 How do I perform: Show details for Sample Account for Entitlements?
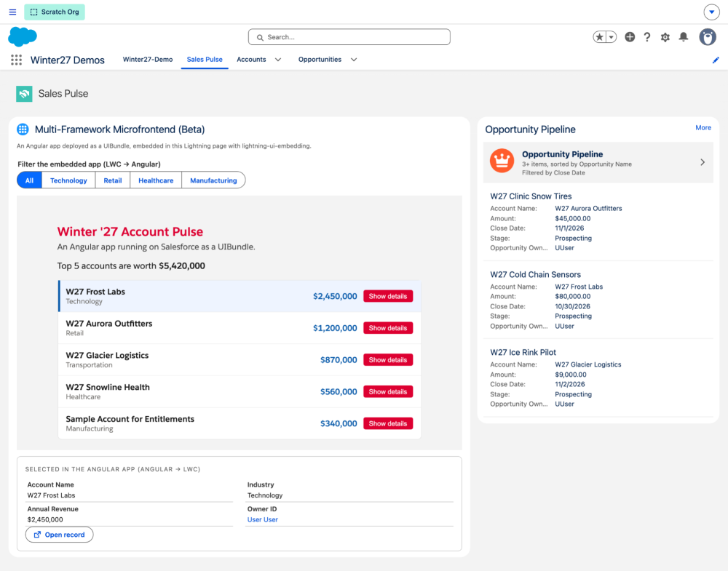click(x=388, y=423)
